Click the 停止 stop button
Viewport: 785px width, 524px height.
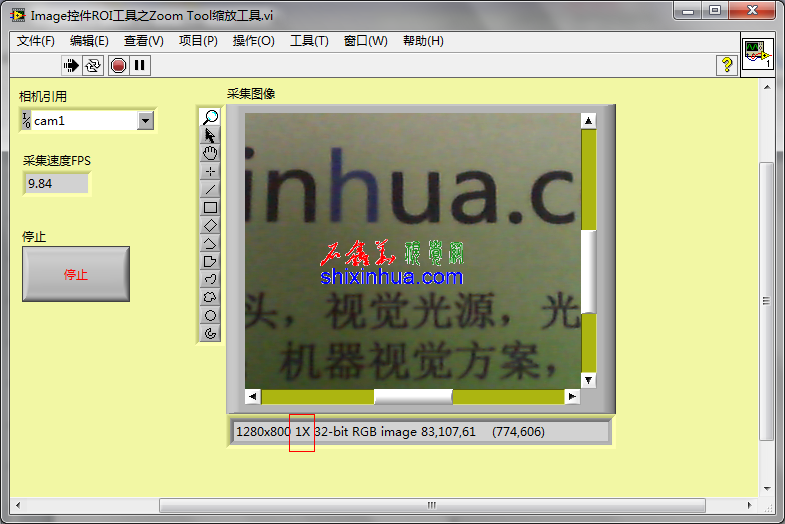point(76,274)
